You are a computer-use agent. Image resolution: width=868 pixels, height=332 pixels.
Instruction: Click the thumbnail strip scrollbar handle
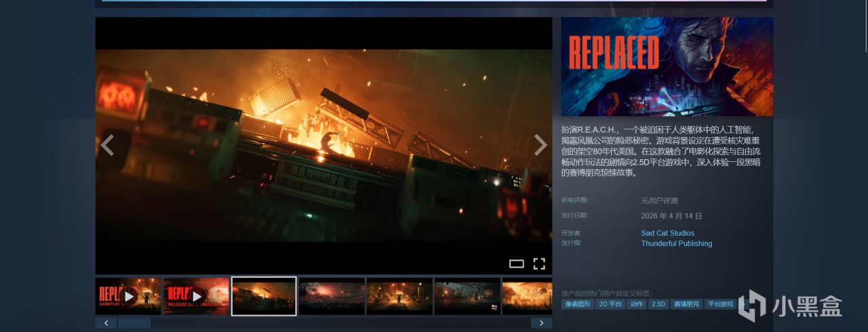coord(134,323)
